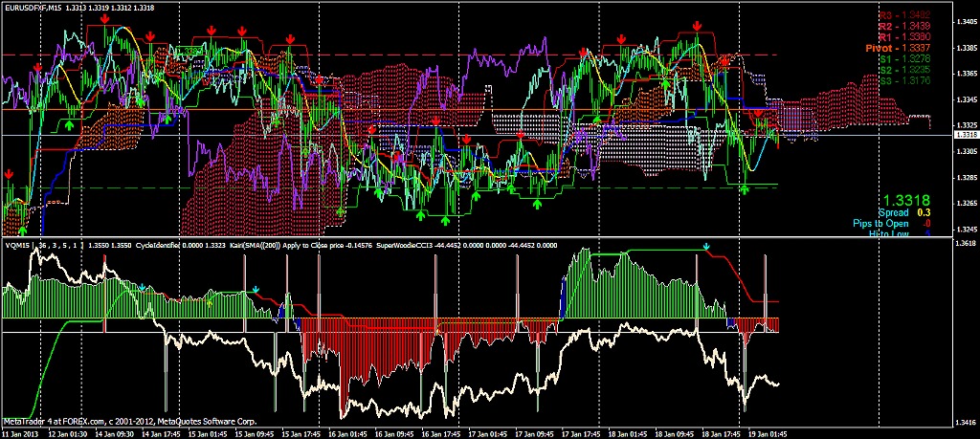The height and width of the screenshot is (439, 980).
Task: Click the small yellow arrow in the indicator window
Action: tap(210, 303)
